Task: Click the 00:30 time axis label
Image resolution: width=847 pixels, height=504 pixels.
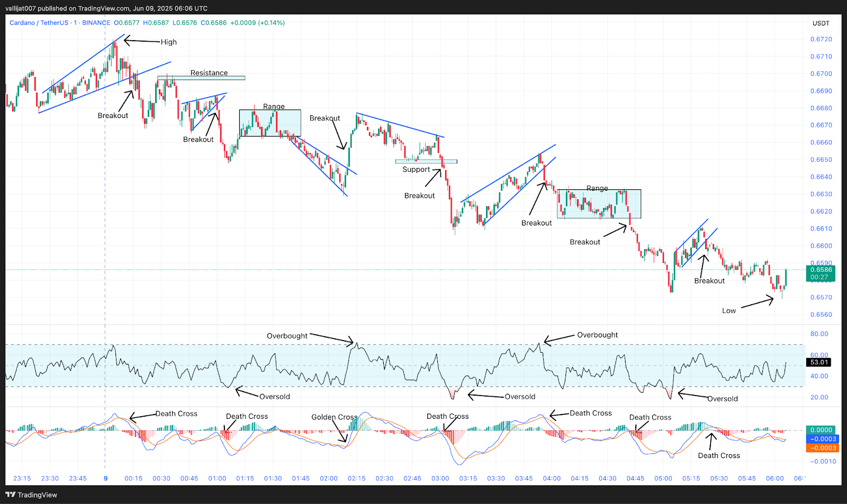Action: click(161, 479)
